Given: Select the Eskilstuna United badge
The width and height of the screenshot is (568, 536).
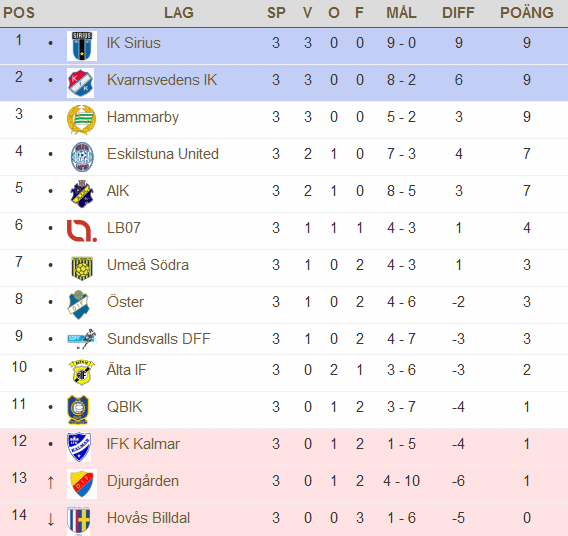Looking at the screenshot, I should 82,156.
